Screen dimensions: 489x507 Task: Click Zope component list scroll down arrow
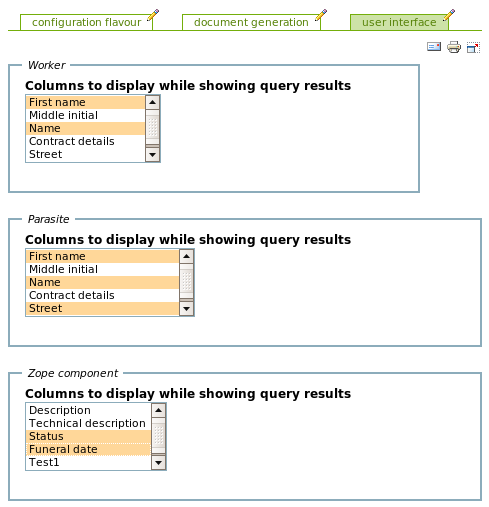(x=158, y=463)
